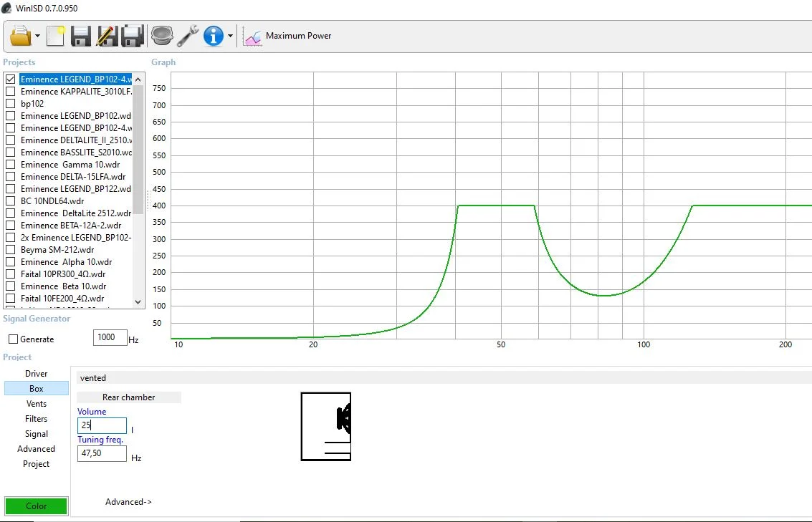Click the green Color swatch button
Screen dimensions: 812x522
coord(37,506)
